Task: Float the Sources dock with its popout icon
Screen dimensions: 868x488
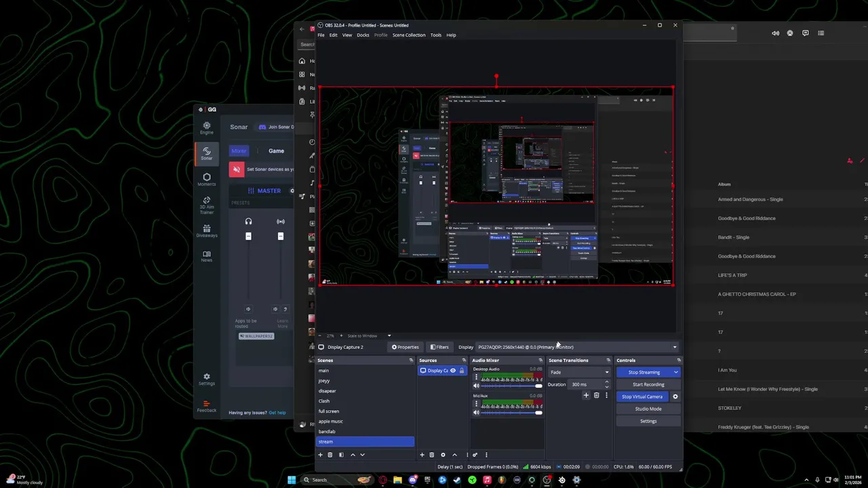Action: coord(464,361)
